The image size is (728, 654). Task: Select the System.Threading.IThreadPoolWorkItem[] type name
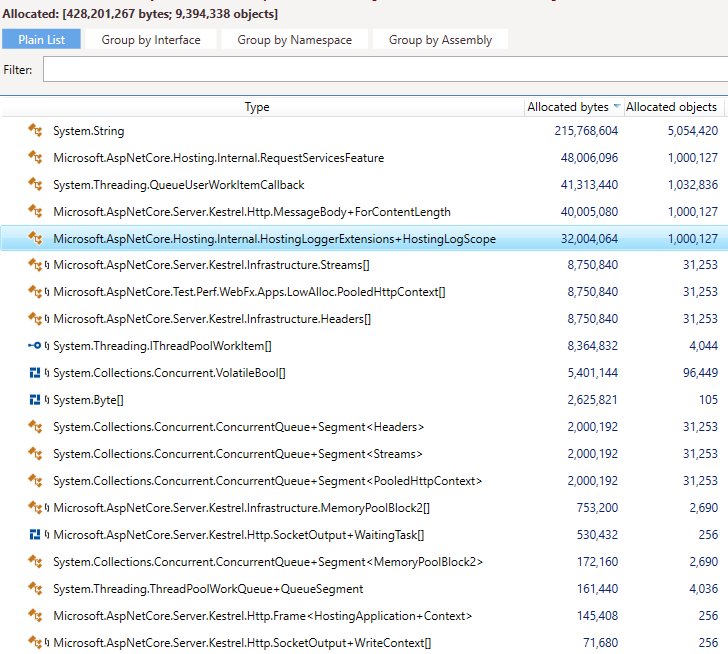[x=162, y=346]
